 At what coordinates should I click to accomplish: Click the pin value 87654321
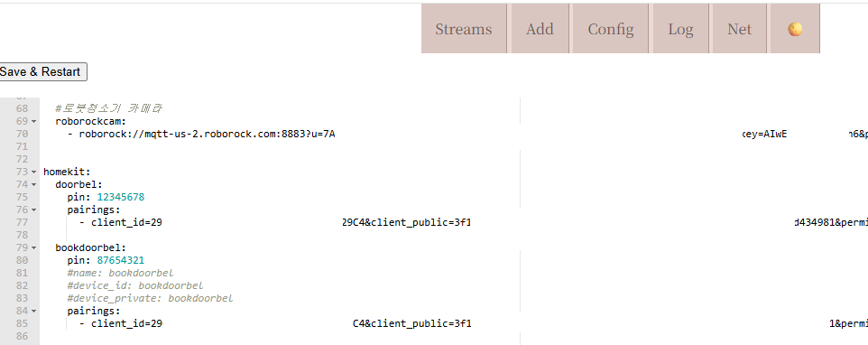click(121, 260)
